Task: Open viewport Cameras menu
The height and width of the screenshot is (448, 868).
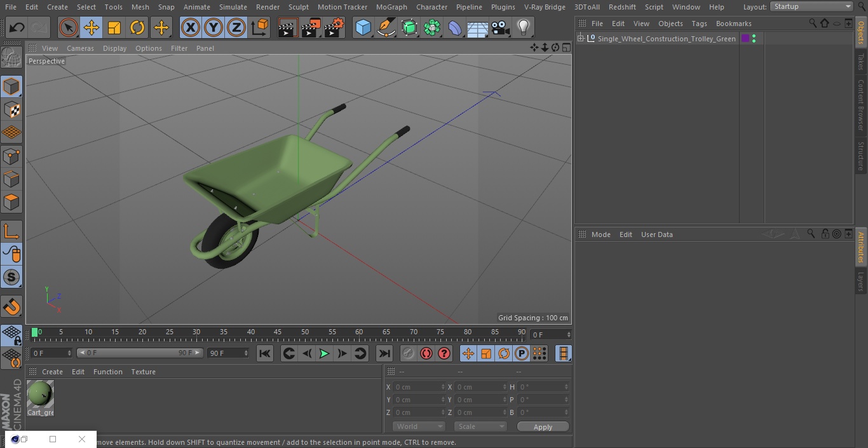Action: pos(80,48)
